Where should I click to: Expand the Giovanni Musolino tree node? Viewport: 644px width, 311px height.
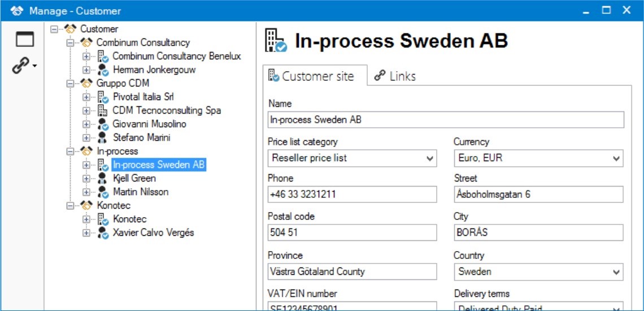(86, 124)
